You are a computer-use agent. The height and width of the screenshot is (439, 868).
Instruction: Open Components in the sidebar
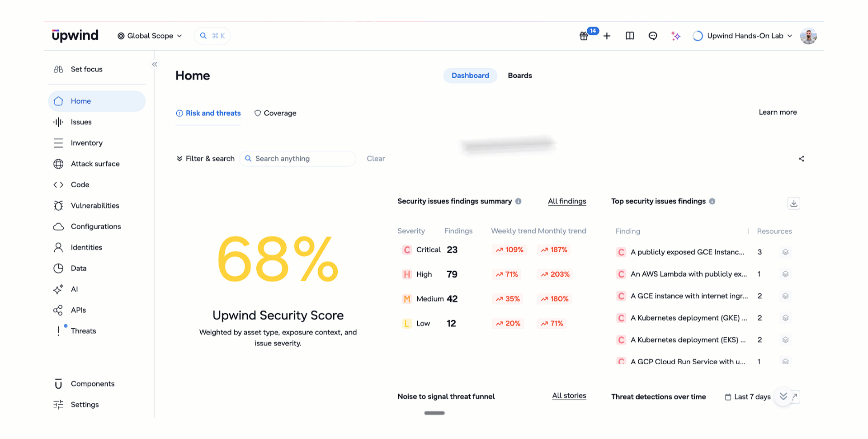click(x=97, y=384)
